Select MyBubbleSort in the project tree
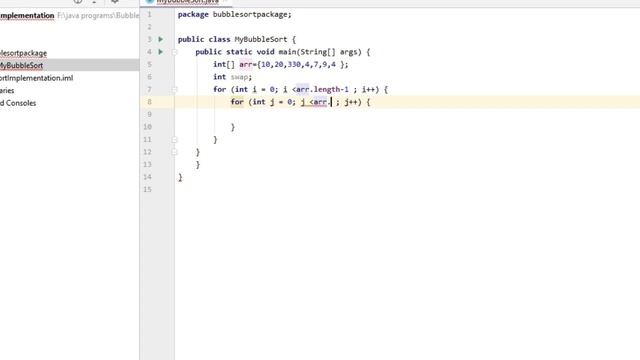 (x=21, y=65)
